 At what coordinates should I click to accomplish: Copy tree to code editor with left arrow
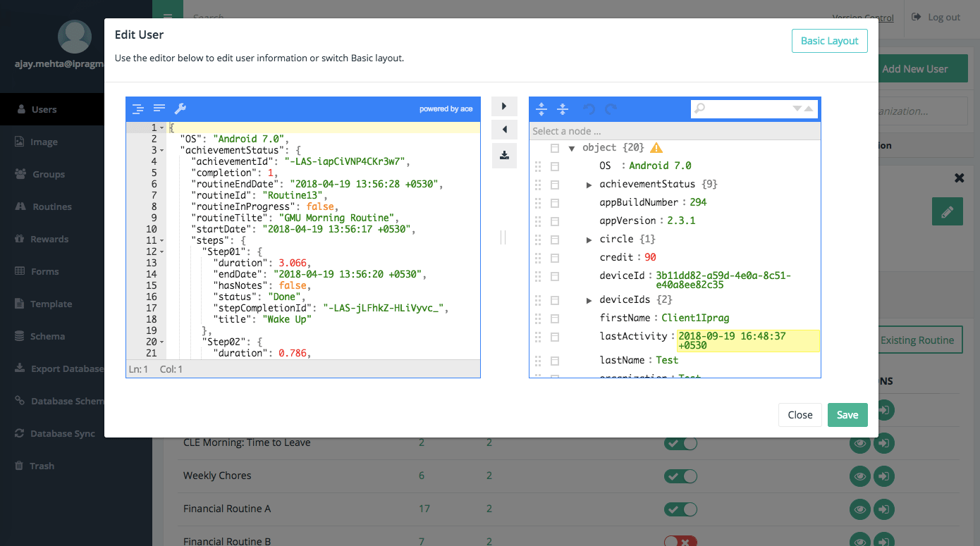[x=504, y=130]
